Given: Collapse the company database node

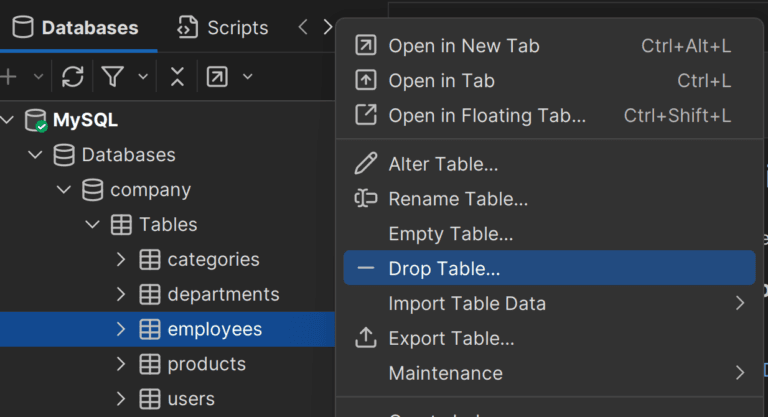Looking at the screenshot, I should tap(64, 190).
